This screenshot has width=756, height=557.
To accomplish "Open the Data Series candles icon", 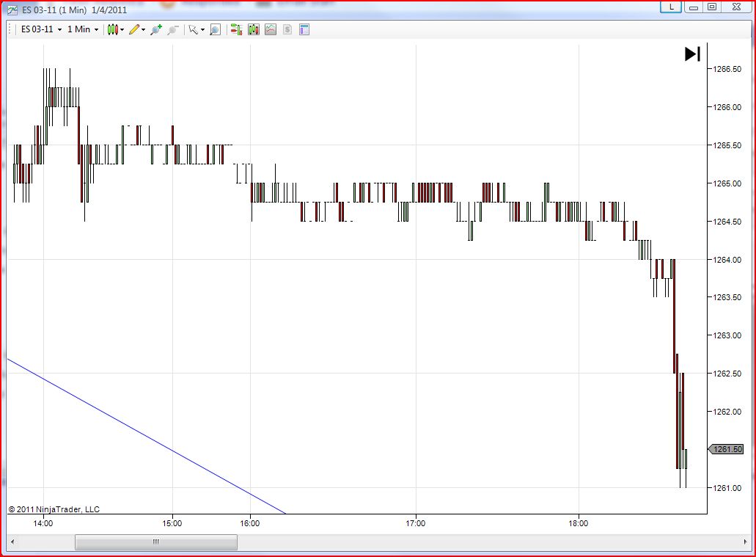I will [x=254, y=30].
